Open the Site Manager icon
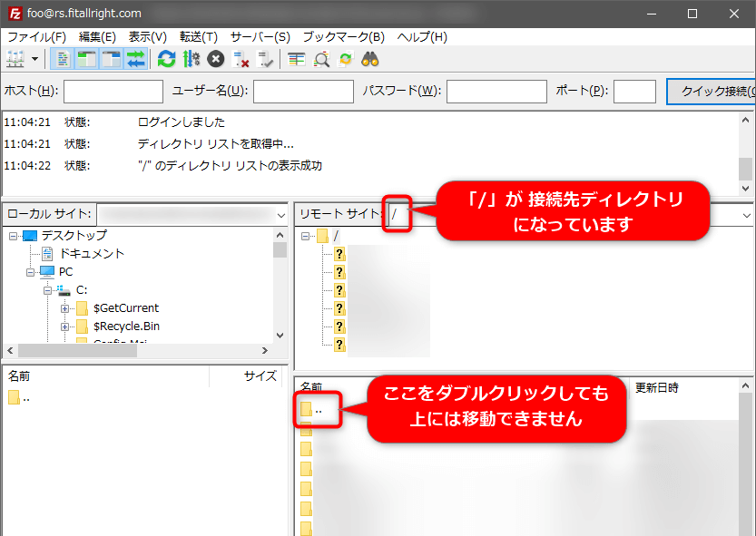Viewport: 756px width, 536px height. click(x=15, y=59)
